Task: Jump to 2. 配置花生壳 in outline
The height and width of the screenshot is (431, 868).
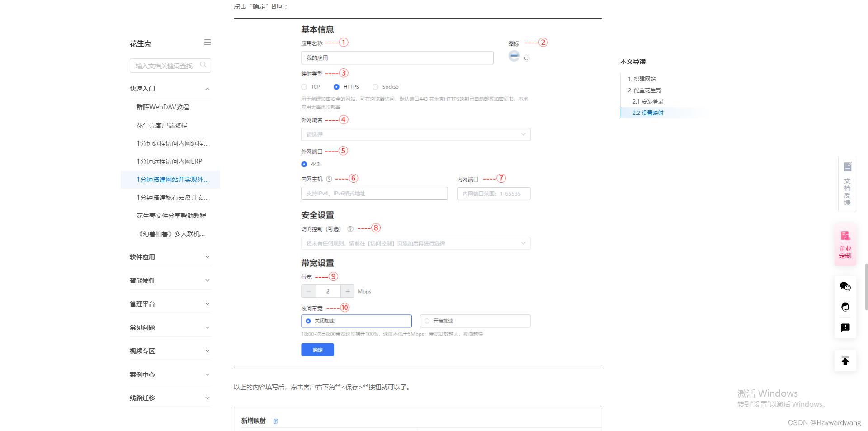Action: 644,90
